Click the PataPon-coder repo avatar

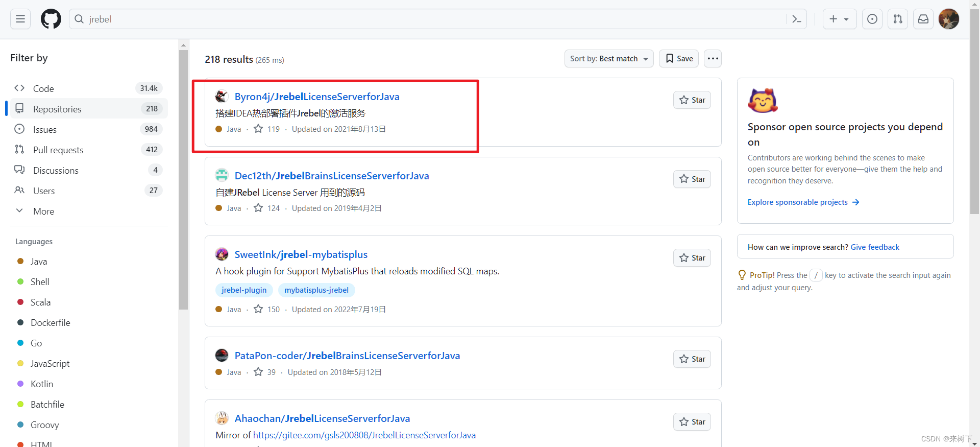[222, 355]
